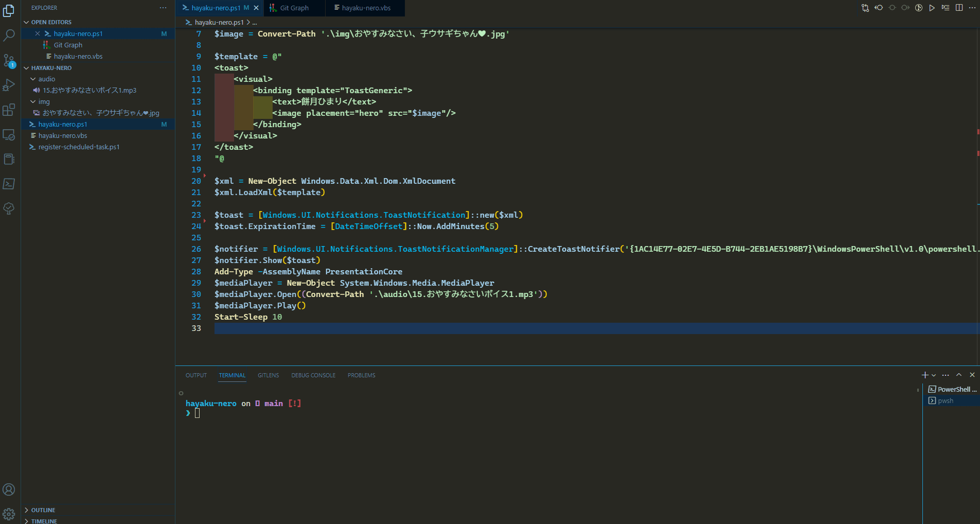980x524 pixels.
Task: Switch to the Problems panel tab
Action: click(x=361, y=375)
